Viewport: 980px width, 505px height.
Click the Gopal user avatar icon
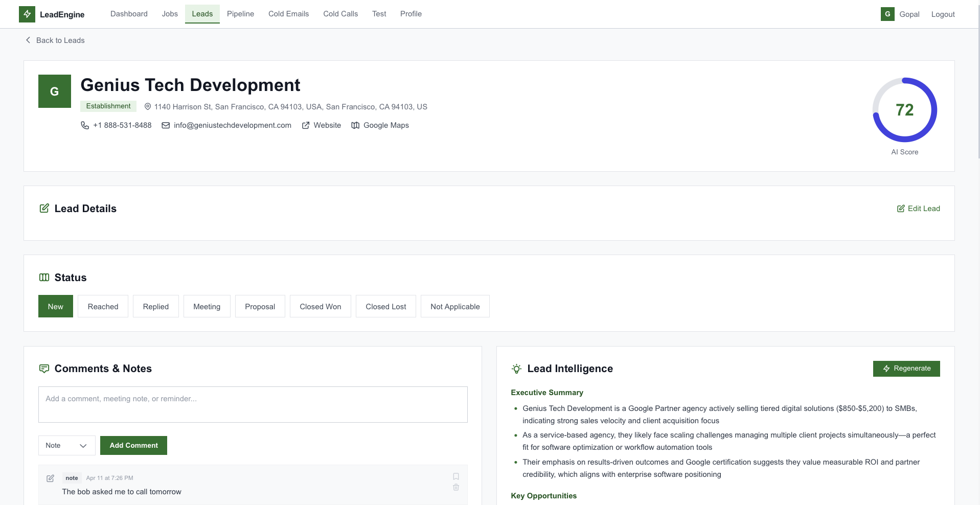[887, 14]
